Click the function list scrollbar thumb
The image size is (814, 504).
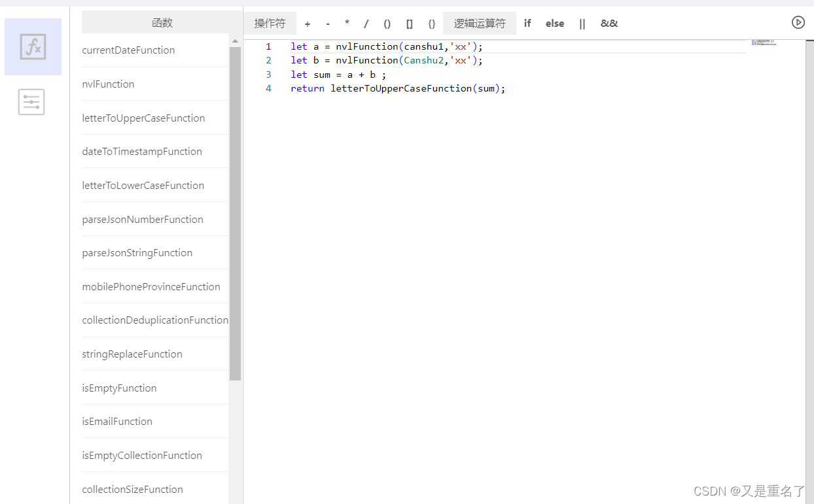tap(235, 214)
